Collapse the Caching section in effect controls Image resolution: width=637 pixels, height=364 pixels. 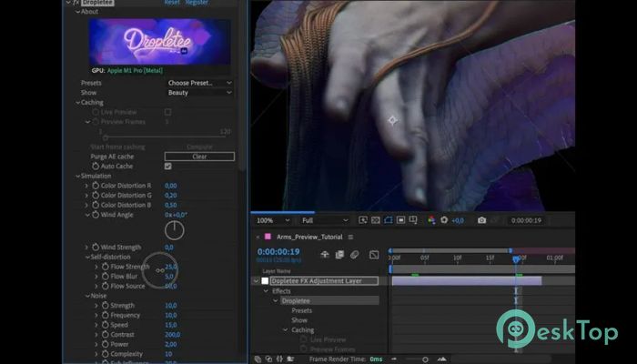tap(77, 102)
